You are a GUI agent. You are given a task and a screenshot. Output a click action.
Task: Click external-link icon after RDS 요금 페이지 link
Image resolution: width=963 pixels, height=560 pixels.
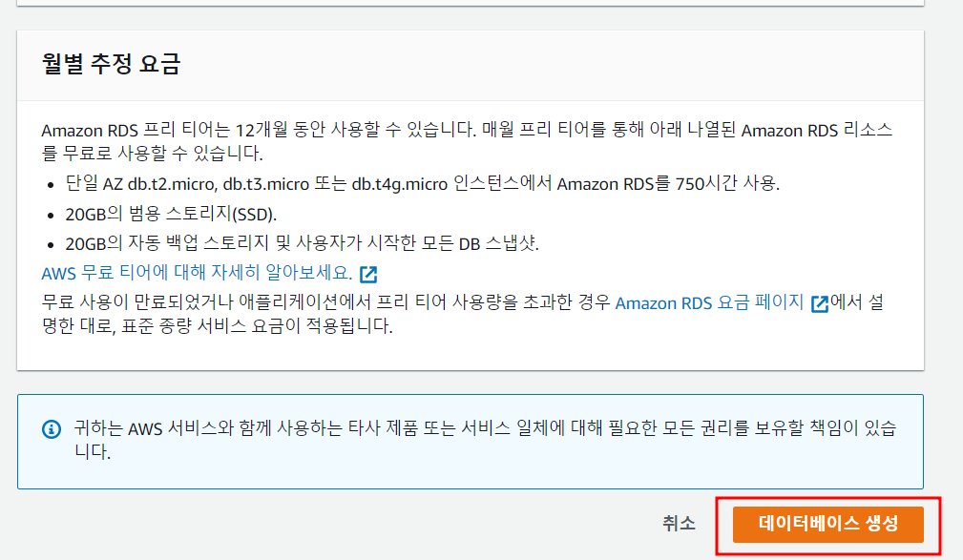pyautogui.click(x=819, y=304)
